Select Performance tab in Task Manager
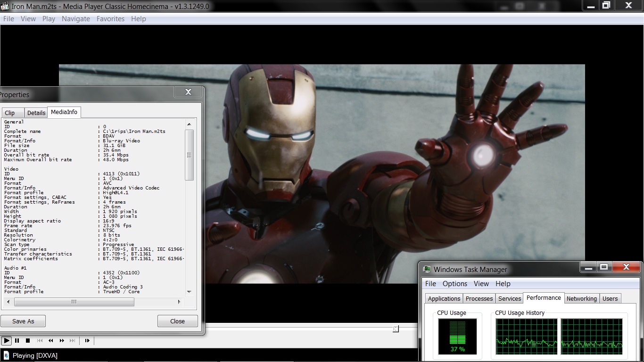644x362 pixels. [x=544, y=297]
